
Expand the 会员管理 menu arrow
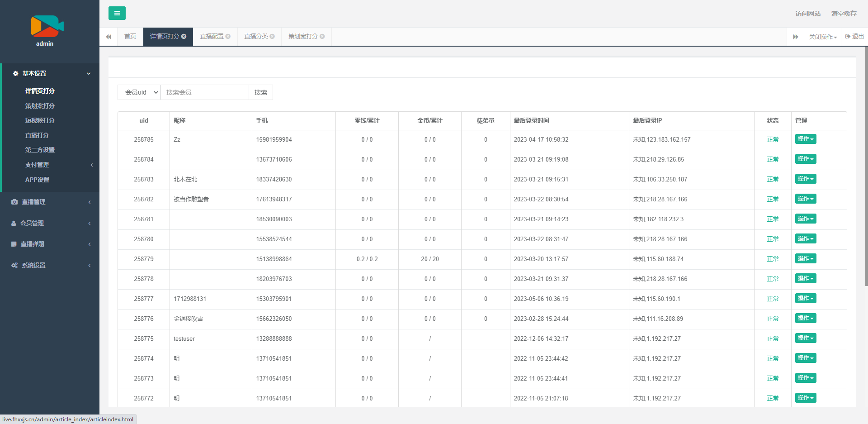[90, 224]
